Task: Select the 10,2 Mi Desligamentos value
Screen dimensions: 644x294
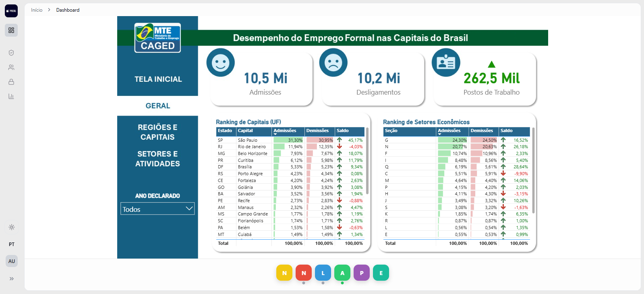Action: point(379,78)
